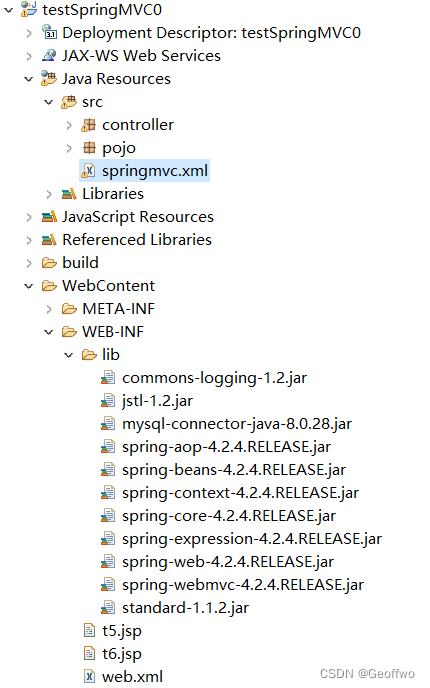Collapse the Java Resources node

[29, 79]
